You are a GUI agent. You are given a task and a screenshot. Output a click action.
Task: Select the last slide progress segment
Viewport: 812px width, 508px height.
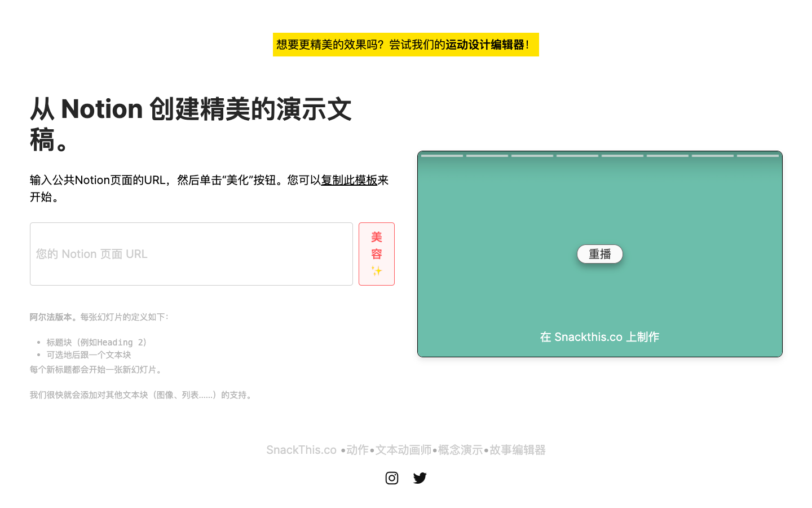tap(758, 156)
